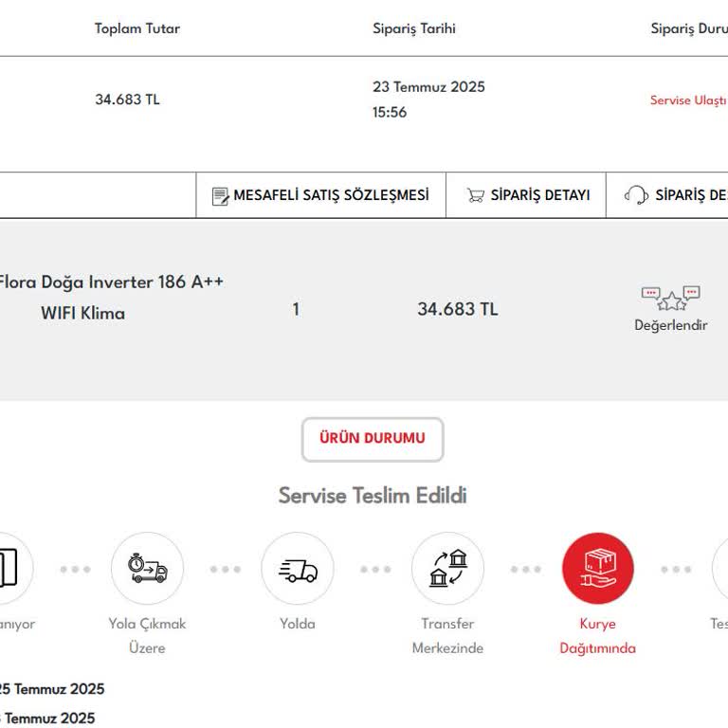Click the Servise Teslim Edildi heading

[x=372, y=496]
